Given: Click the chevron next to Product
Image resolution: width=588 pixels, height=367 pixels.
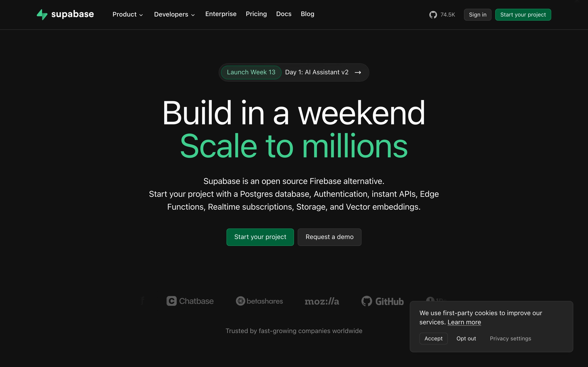Looking at the screenshot, I should [141, 15].
